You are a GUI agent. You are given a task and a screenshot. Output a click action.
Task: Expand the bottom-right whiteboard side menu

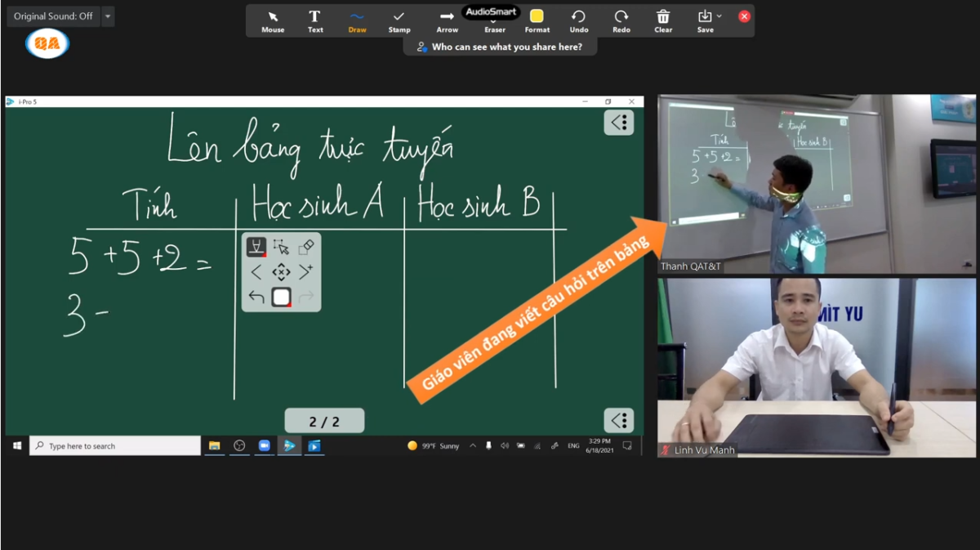point(619,421)
